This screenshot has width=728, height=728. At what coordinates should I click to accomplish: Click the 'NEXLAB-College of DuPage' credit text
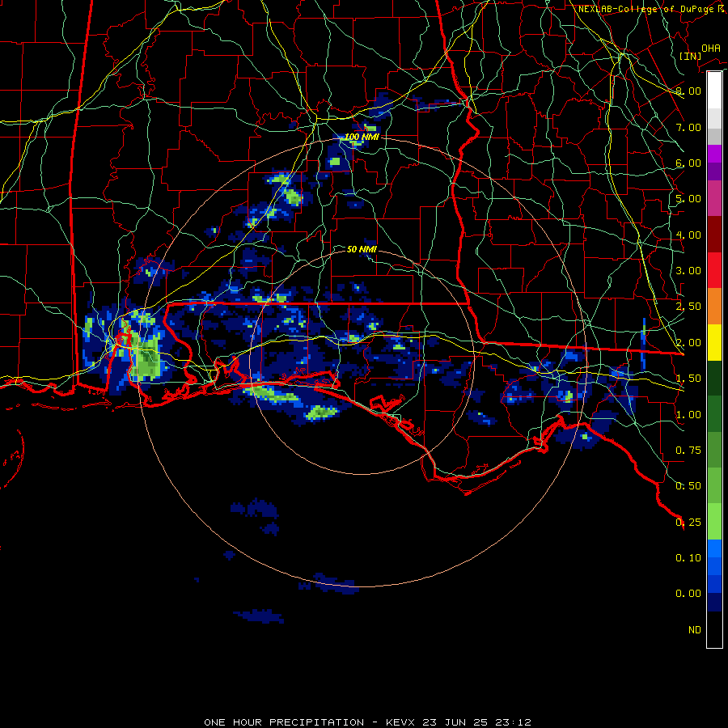pyautogui.click(x=645, y=9)
